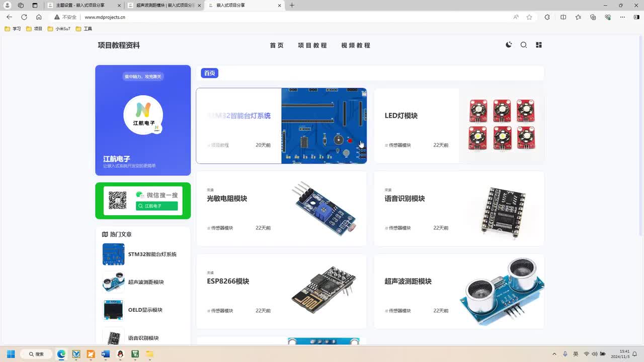Open the 视频教程 navigation menu item
The width and height of the screenshot is (644, 362).
(356, 45)
